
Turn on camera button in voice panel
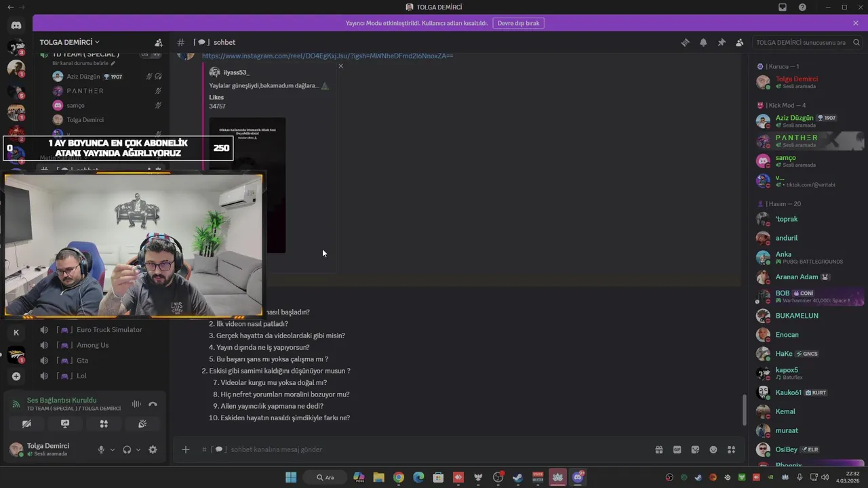[x=26, y=424]
